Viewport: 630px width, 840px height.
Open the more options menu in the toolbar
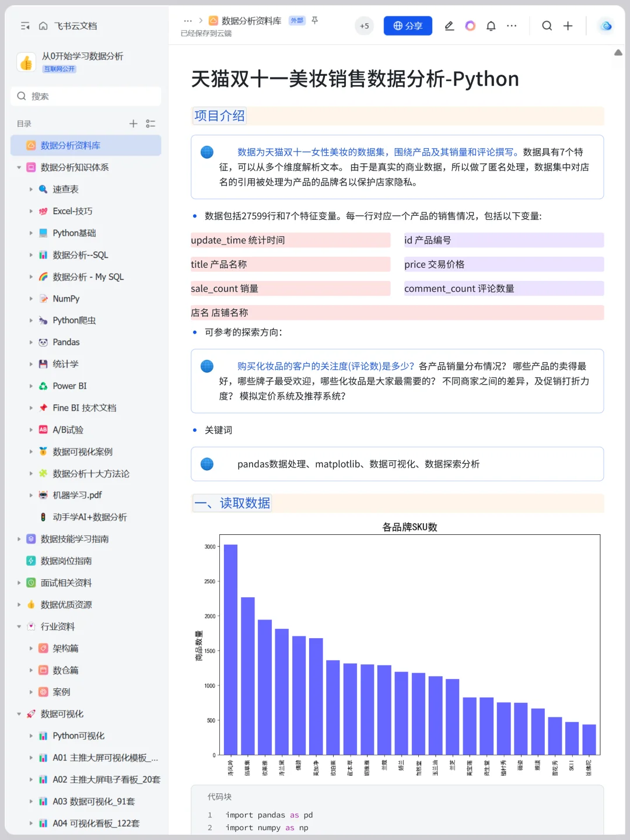[x=512, y=26]
